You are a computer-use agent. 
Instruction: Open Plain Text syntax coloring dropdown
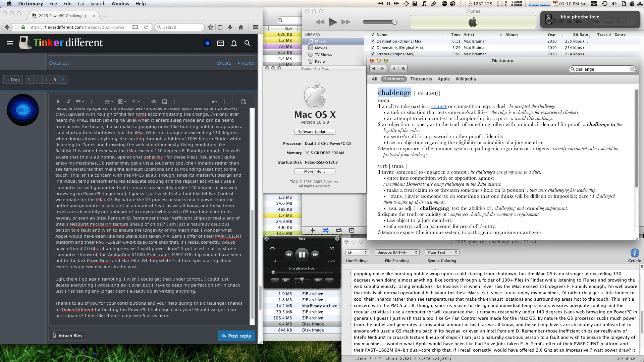[x=442, y=252]
